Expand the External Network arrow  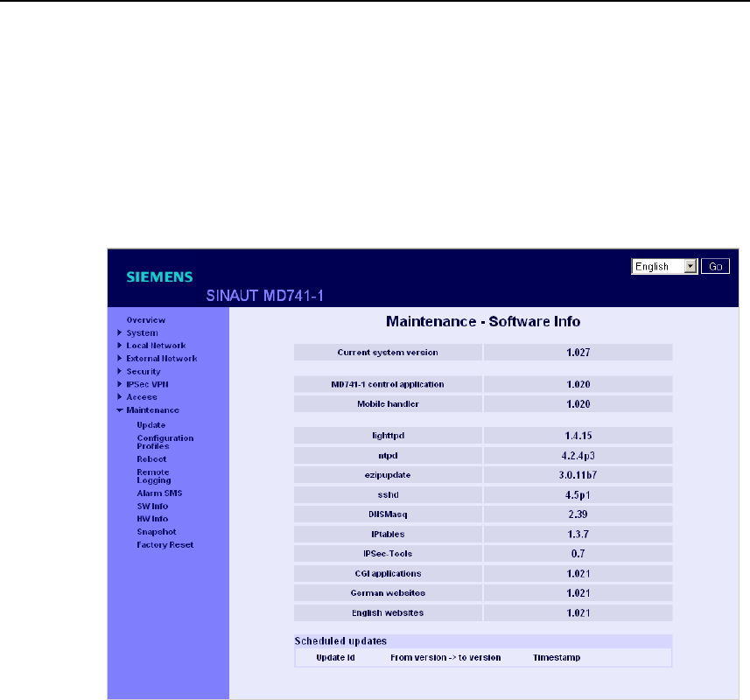tap(120, 358)
